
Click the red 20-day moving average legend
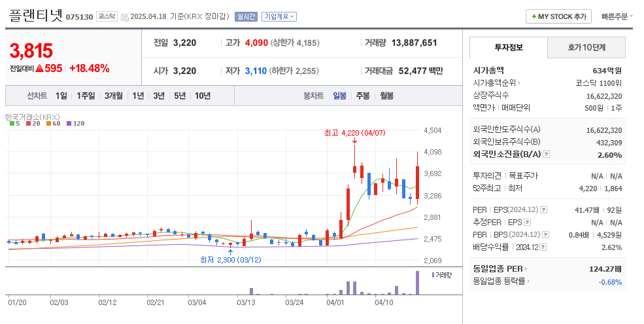pyautogui.click(x=33, y=123)
